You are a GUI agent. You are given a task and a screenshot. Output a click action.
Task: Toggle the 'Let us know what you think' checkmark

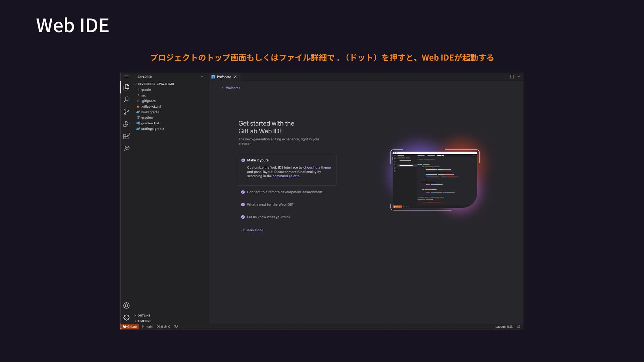click(243, 217)
